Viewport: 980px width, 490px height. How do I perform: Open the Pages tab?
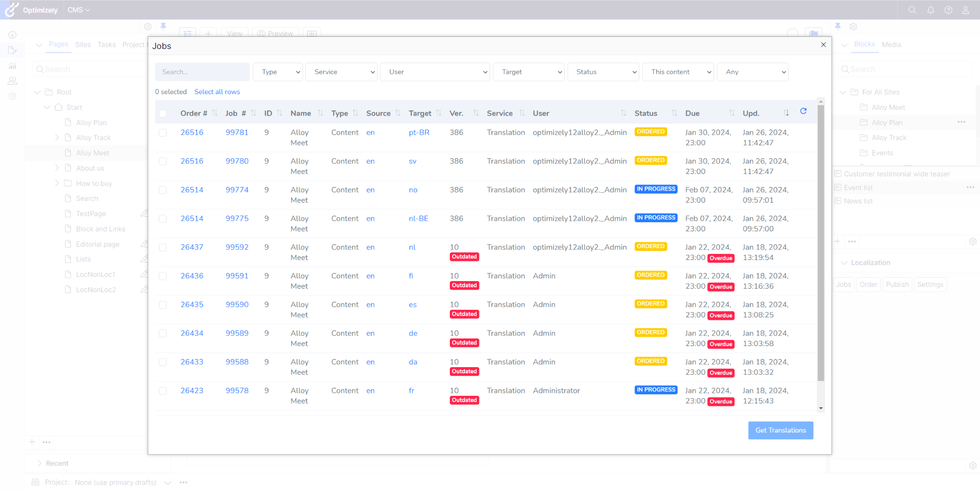tap(58, 44)
